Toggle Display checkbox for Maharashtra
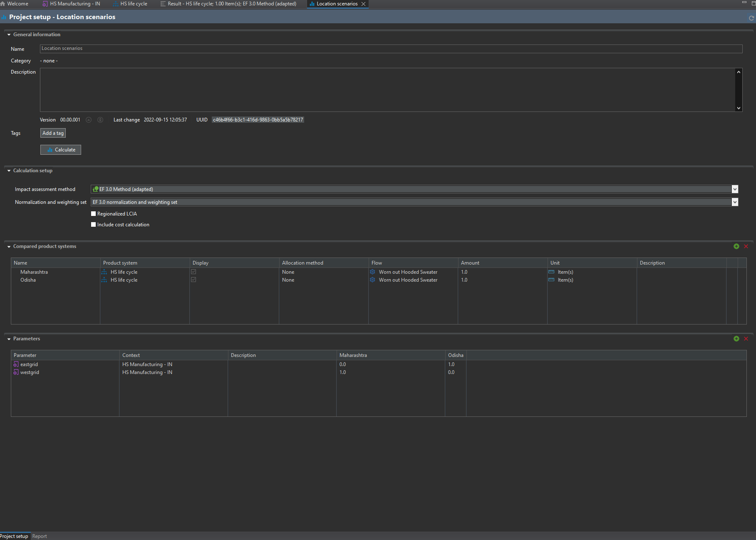The width and height of the screenshot is (756, 540). 193,272
